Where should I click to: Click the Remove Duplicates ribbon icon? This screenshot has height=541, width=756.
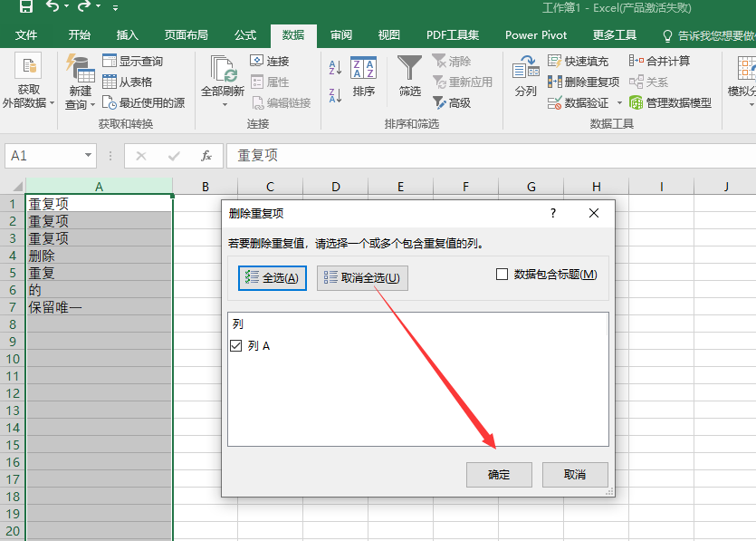pos(555,82)
